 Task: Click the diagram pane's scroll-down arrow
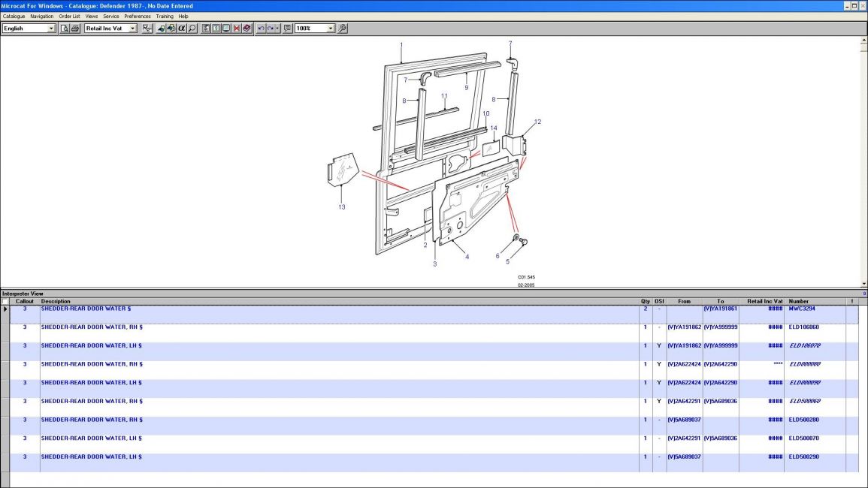click(x=863, y=284)
